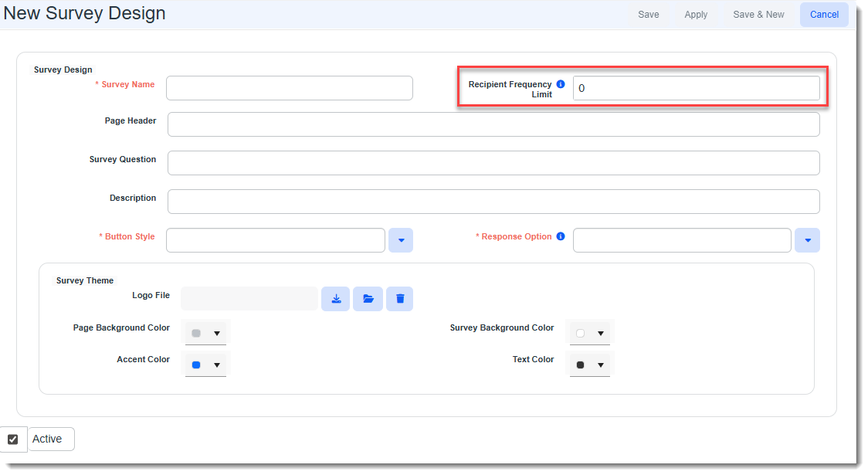
Task: Open the Accent Color picker
Action: tap(205, 365)
